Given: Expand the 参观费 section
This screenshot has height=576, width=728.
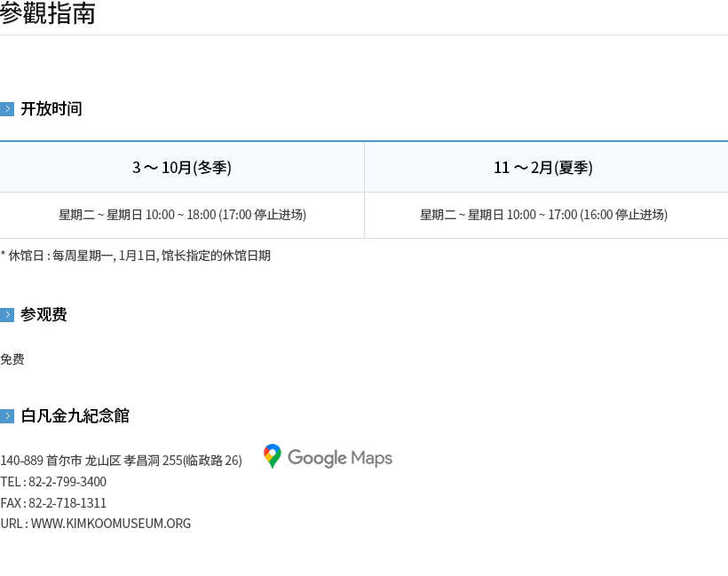Looking at the screenshot, I should tap(44, 314).
